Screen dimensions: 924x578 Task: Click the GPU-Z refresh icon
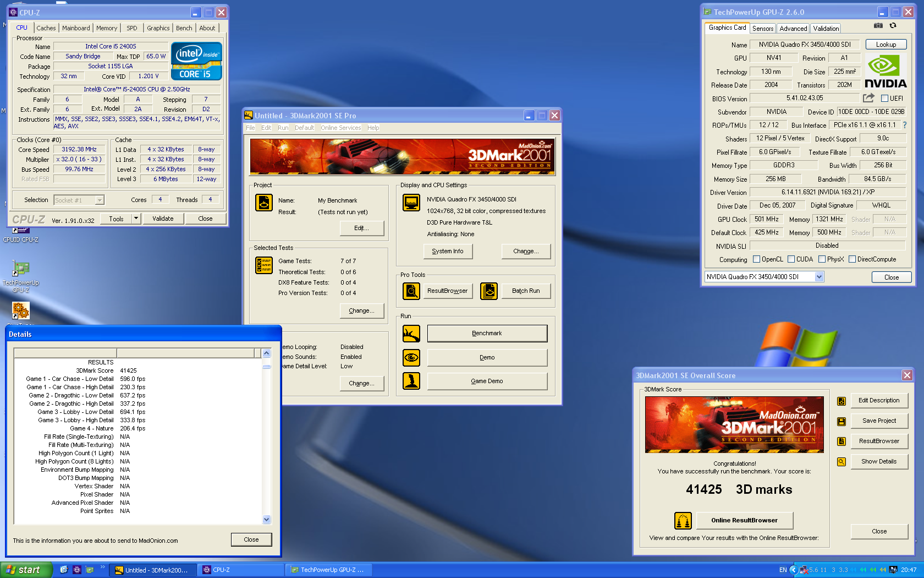point(893,26)
